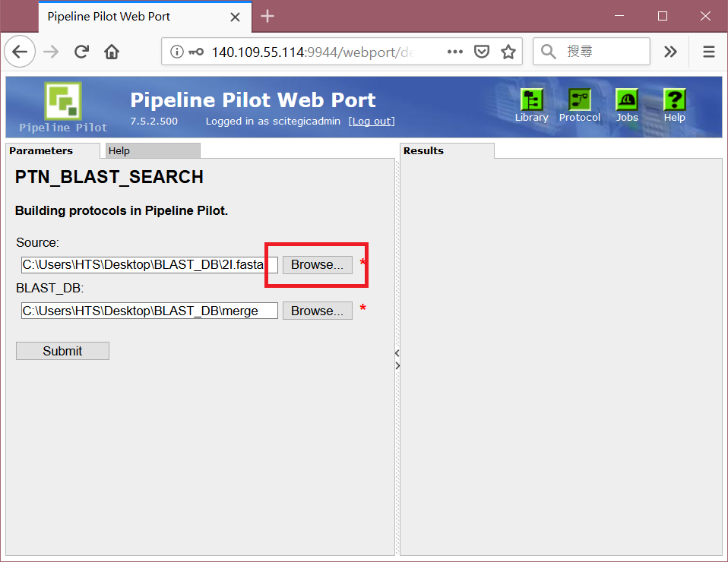Browse for the Source file
Image resolution: width=728 pixels, height=562 pixels.
click(317, 264)
